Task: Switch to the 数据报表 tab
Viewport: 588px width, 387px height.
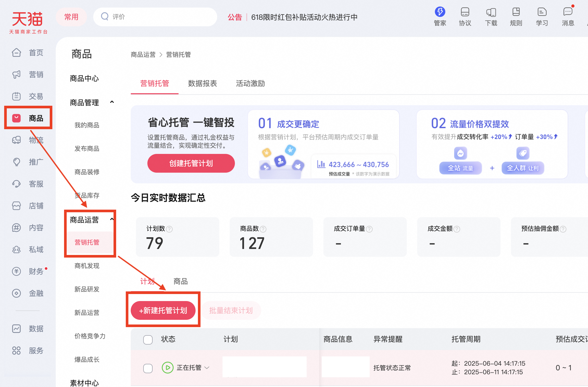Action: (202, 83)
